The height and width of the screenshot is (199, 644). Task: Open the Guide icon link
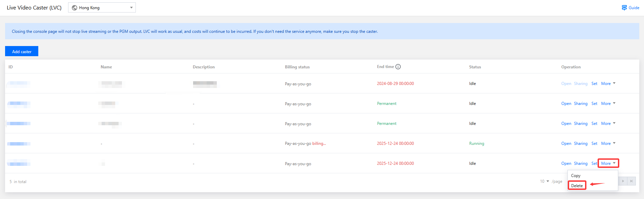coord(624,7)
